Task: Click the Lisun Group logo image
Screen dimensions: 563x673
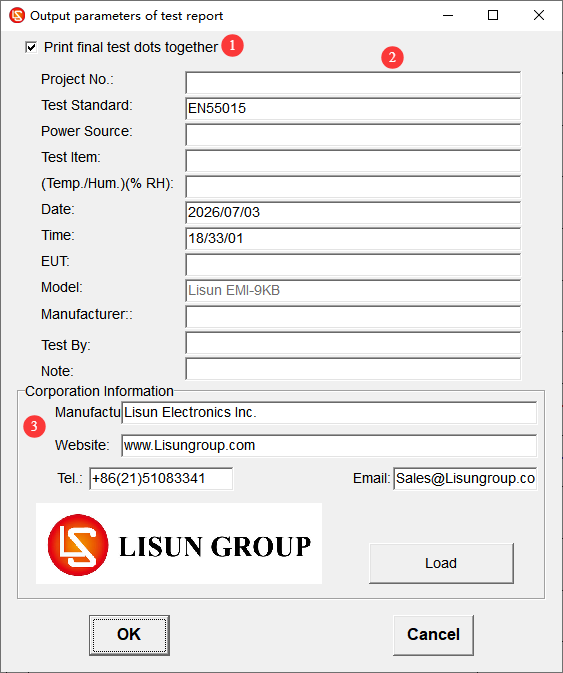Action: coord(179,543)
